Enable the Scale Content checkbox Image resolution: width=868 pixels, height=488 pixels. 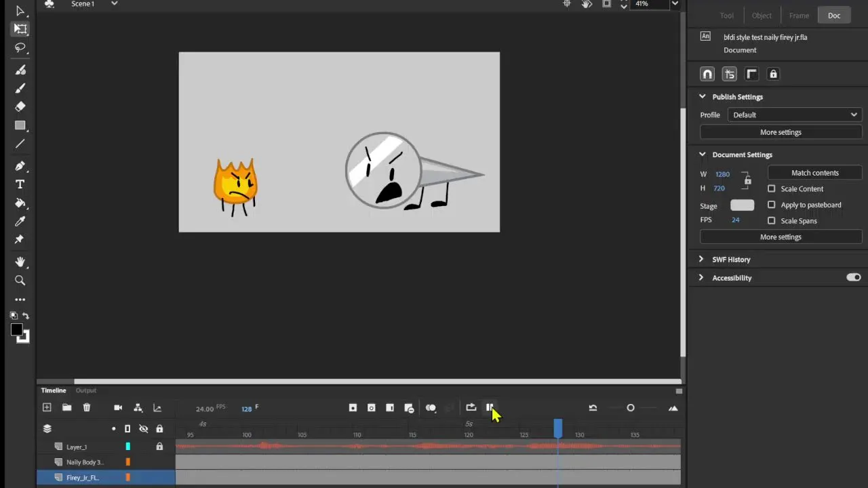point(772,189)
